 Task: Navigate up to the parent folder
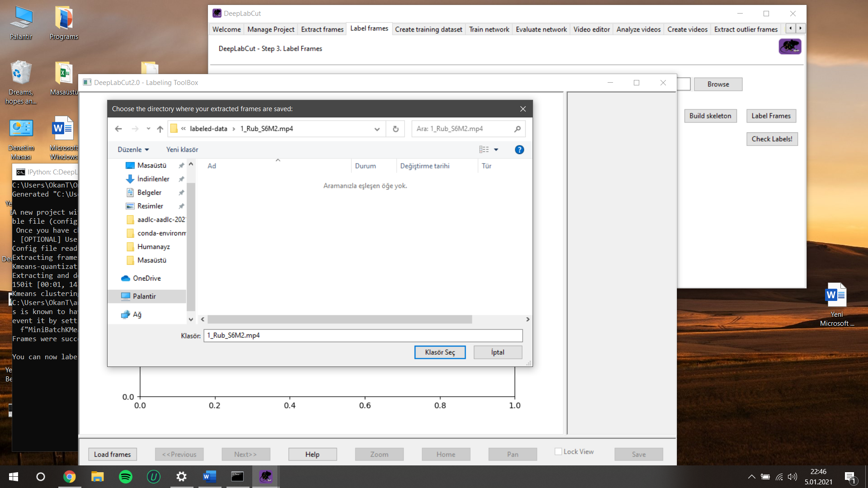point(160,129)
